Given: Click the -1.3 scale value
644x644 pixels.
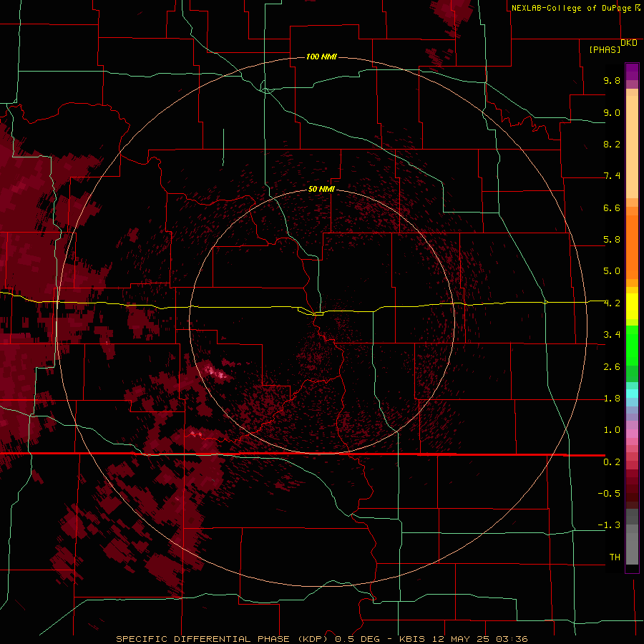Looking at the screenshot, I should click(x=609, y=525).
